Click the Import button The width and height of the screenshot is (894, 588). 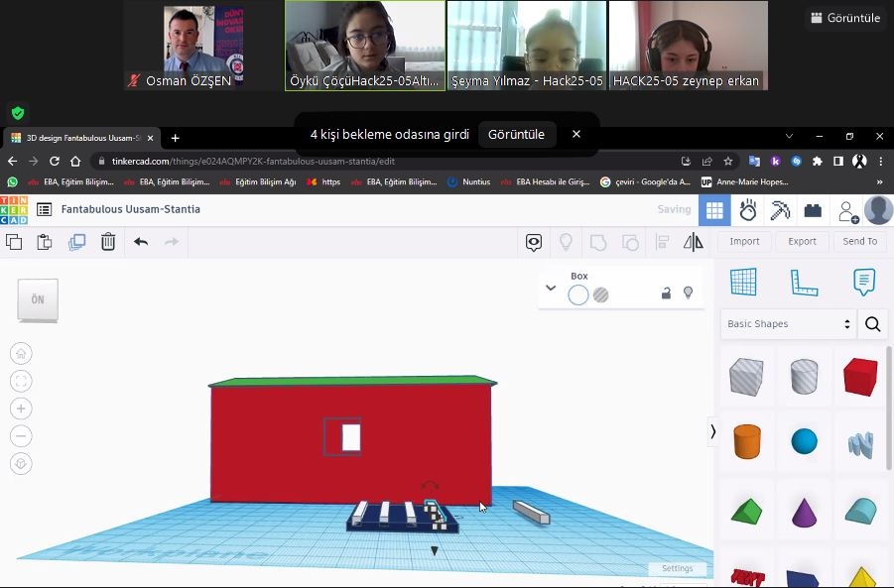(744, 241)
